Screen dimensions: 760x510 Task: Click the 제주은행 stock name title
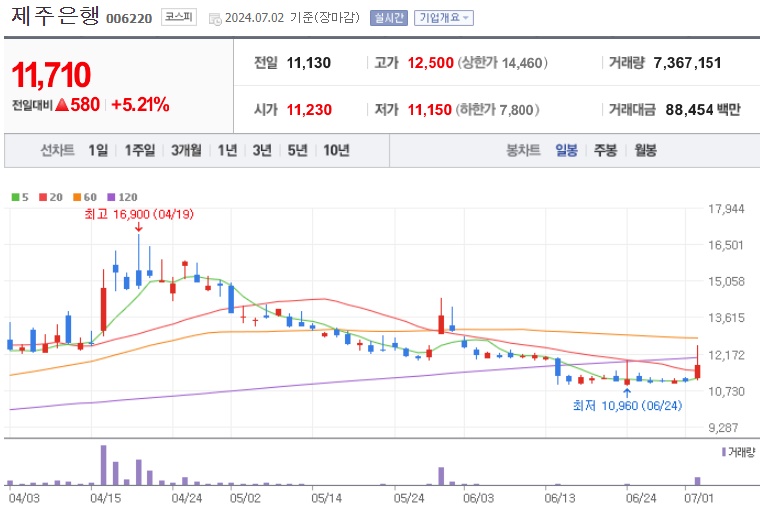click(55, 16)
